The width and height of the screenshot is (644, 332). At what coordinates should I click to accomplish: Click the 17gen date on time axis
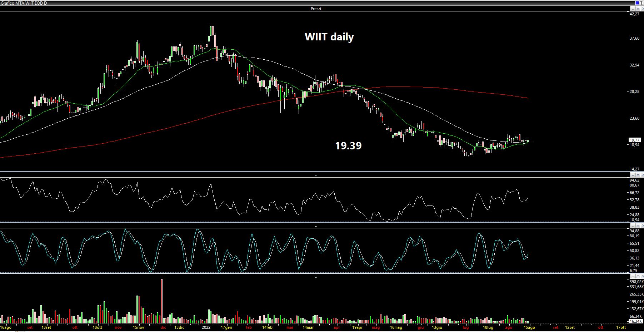226,327
